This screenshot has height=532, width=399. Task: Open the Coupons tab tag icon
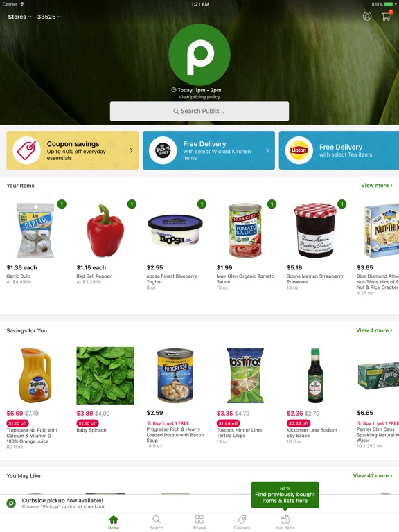point(242,522)
